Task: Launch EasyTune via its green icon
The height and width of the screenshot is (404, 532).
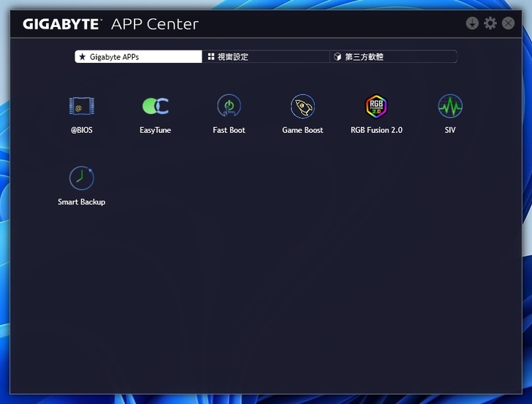Action: pyautogui.click(x=155, y=107)
